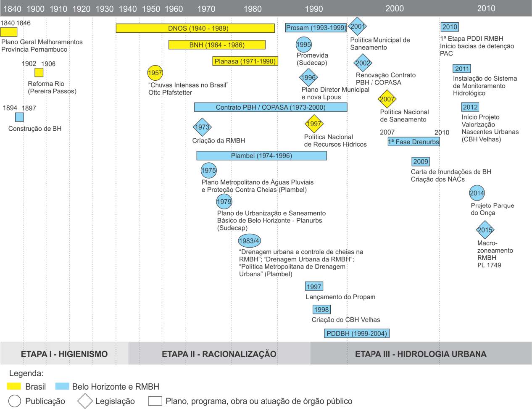The image size is (532, 409).
Task: Click the blue Belo Horizonte legend swatch
Action: point(62,386)
